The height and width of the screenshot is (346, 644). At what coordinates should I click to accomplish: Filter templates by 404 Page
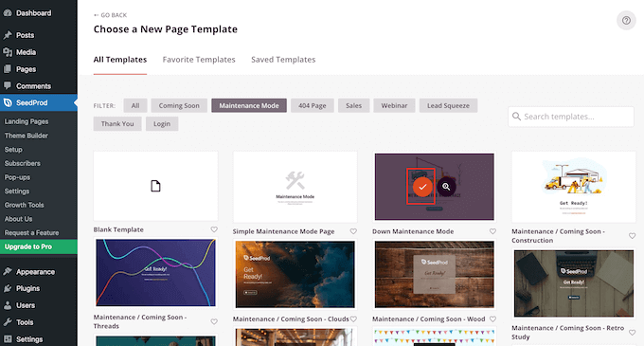[313, 105]
